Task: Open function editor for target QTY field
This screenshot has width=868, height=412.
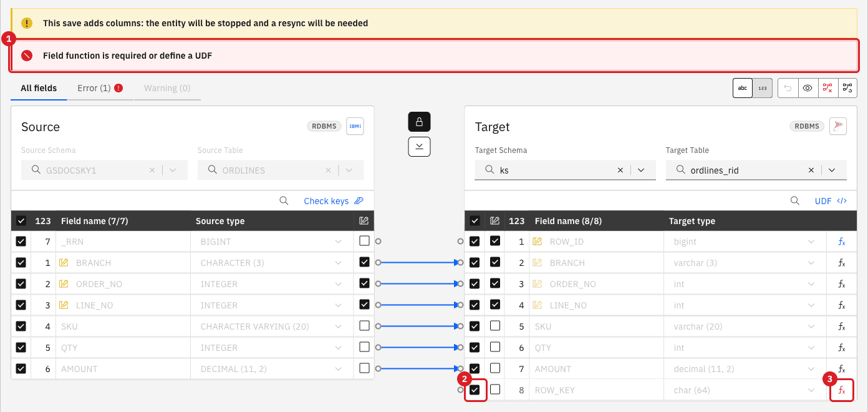Action: click(841, 348)
